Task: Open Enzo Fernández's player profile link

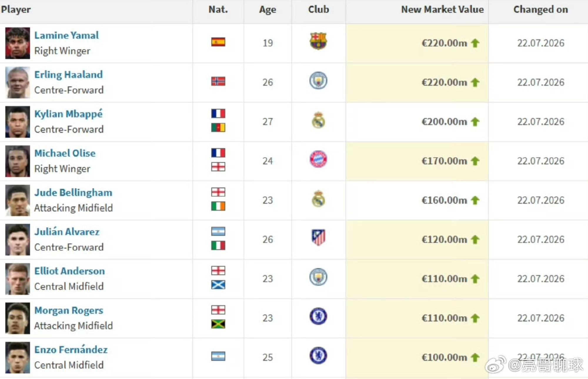Action: (x=71, y=349)
